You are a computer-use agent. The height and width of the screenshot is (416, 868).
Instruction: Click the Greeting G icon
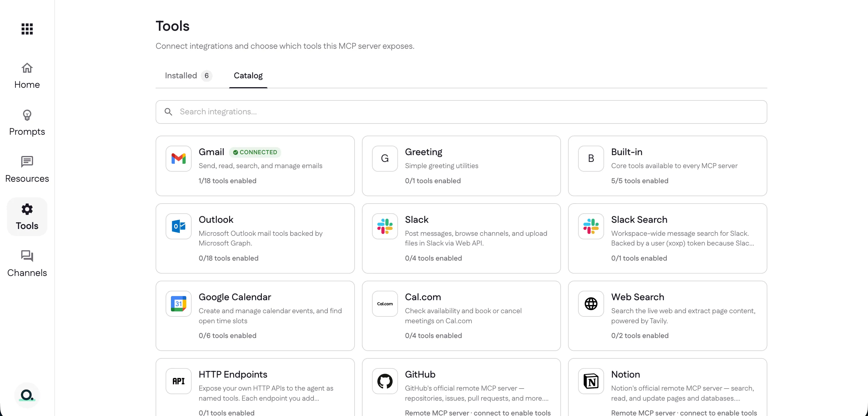tap(385, 158)
